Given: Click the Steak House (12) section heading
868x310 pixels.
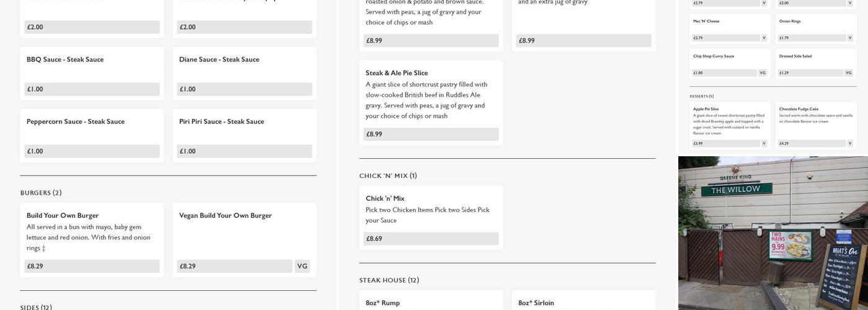Looking at the screenshot, I should tap(389, 280).
